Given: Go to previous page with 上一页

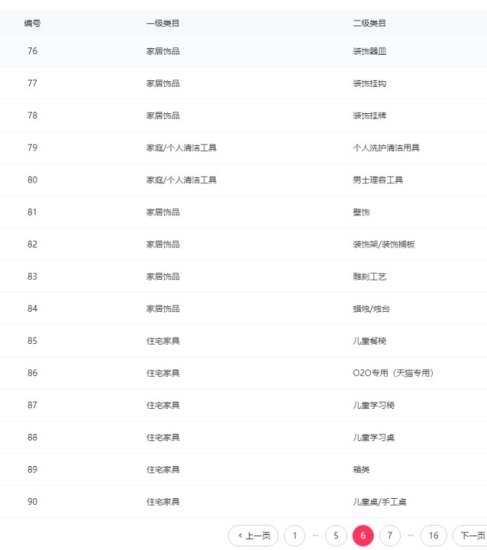Looking at the screenshot, I should coord(253,535).
